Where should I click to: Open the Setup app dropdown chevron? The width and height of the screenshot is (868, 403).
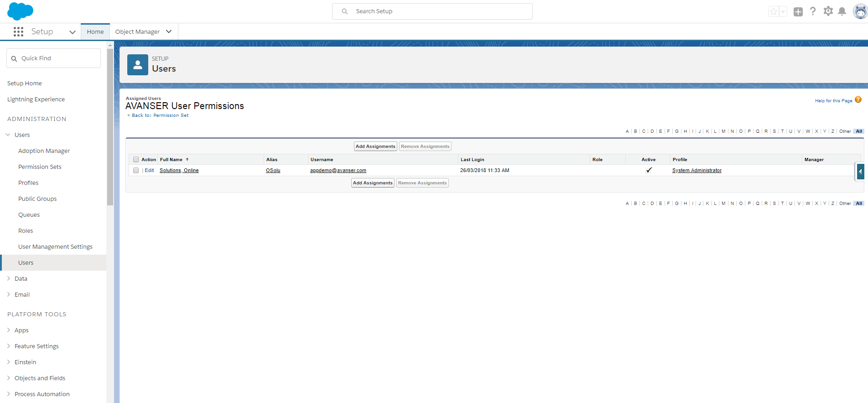click(x=72, y=32)
